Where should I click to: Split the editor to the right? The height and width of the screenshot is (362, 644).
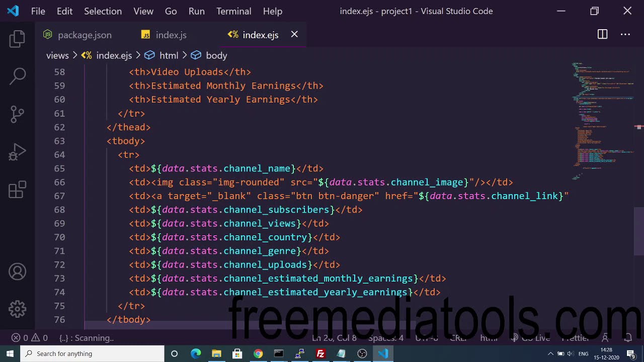pyautogui.click(x=602, y=34)
